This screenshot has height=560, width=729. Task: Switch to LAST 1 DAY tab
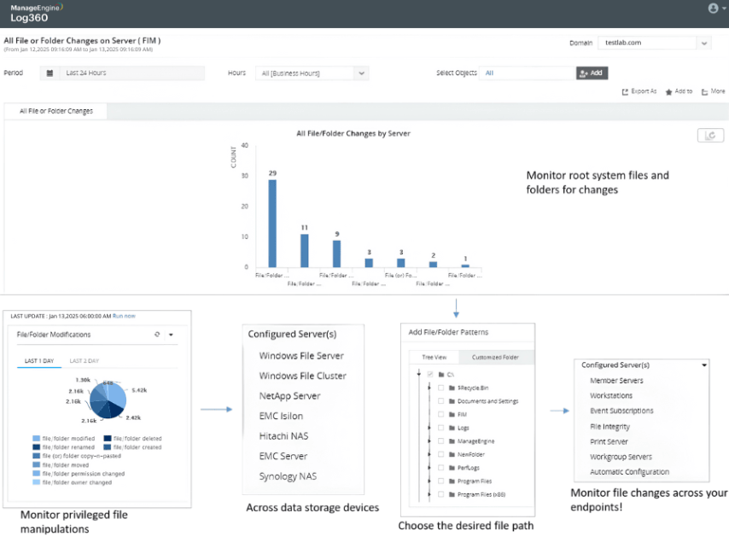[39, 361]
